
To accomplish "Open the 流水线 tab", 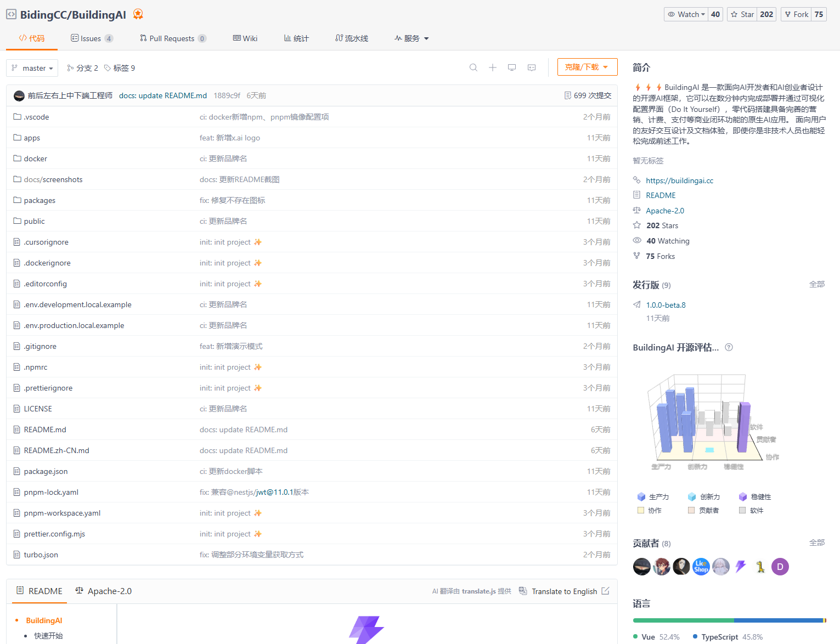I will click(352, 38).
